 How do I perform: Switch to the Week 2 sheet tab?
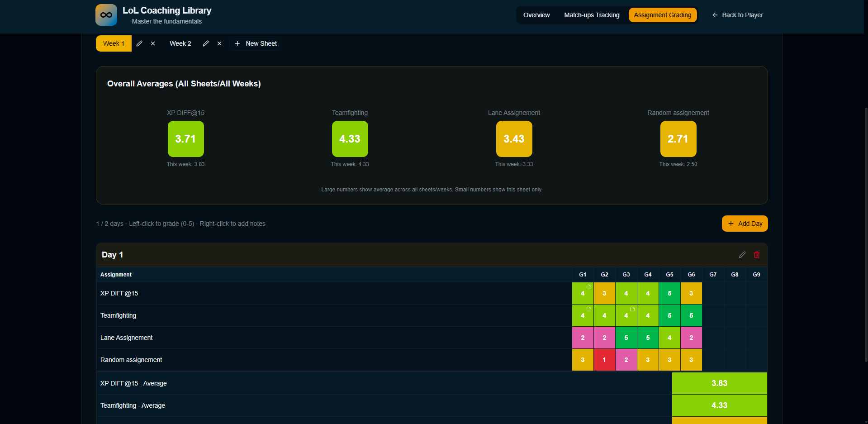[180, 43]
